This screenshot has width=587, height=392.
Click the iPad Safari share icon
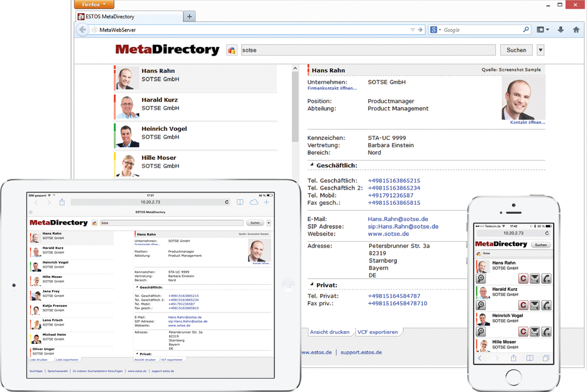(x=62, y=202)
